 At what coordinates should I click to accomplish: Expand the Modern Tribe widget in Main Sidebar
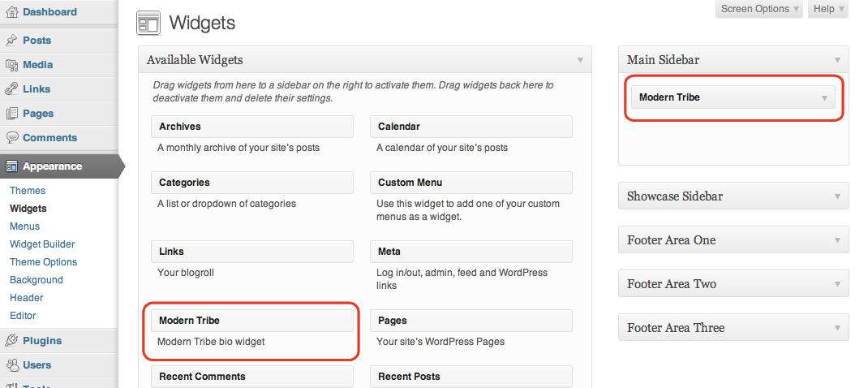pos(824,97)
